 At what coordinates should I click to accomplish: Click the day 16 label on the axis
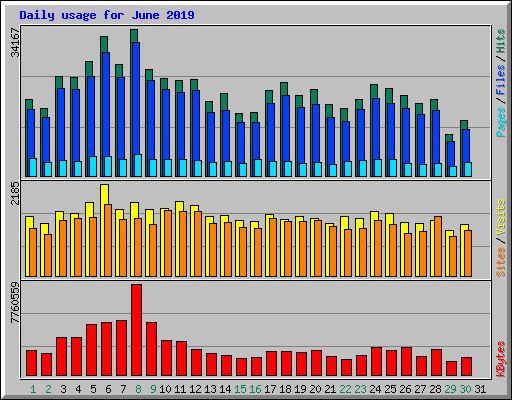click(255, 389)
